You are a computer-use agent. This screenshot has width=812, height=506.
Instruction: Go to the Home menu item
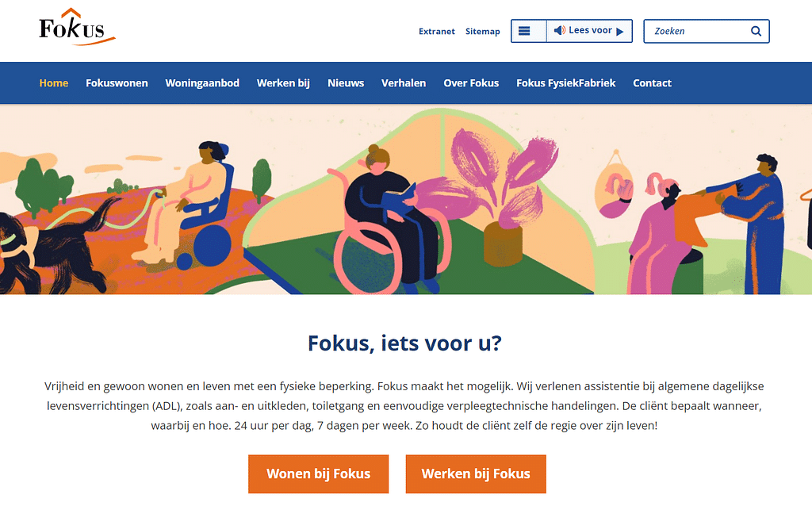(x=54, y=83)
